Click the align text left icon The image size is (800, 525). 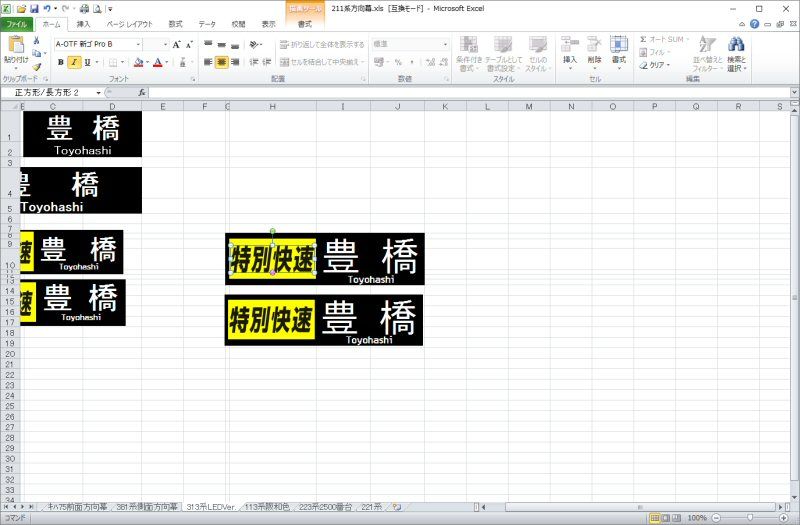pos(208,62)
